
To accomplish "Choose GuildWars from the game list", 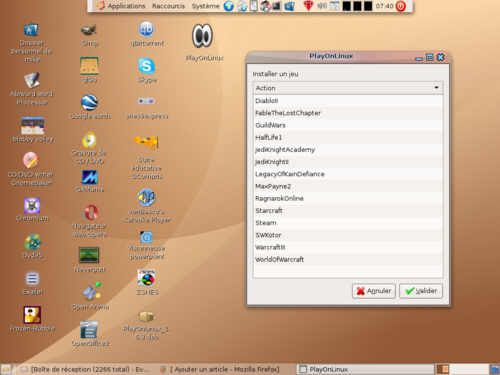I will tap(348, 125).
